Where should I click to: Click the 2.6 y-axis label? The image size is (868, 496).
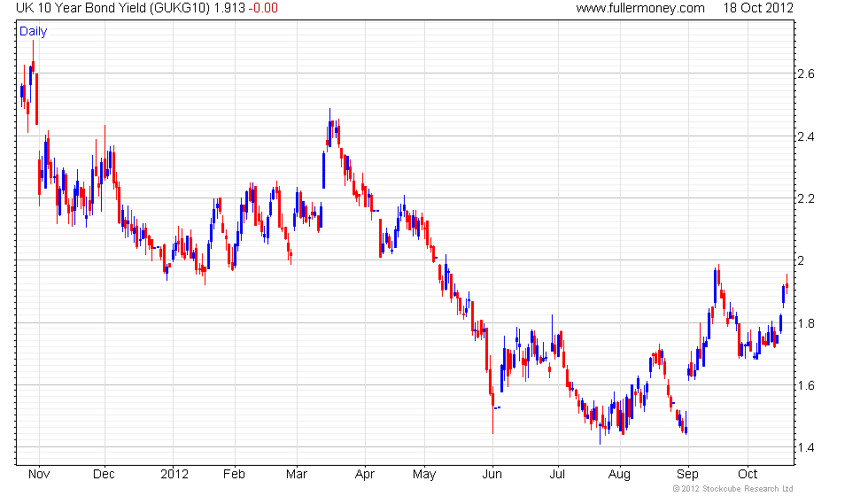tap(805, 74)
